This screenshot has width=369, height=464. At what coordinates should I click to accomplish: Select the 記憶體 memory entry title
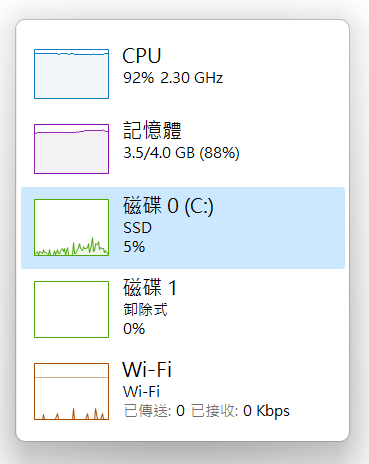[152, 130]
